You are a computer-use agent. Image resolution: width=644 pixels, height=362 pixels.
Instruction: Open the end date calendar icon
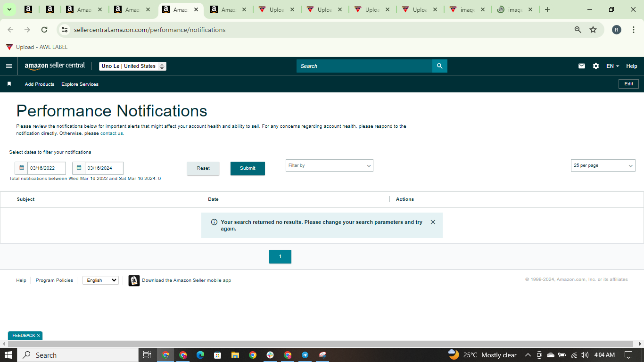tap(79, 168)
